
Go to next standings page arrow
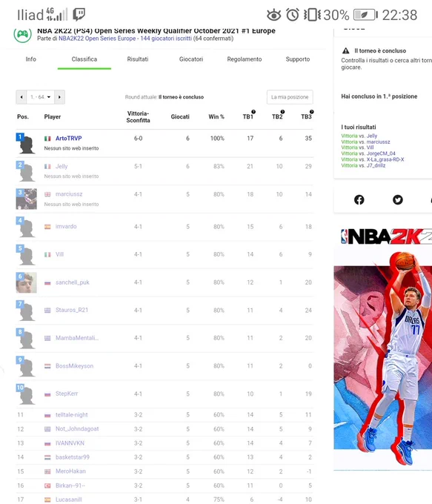59,97
